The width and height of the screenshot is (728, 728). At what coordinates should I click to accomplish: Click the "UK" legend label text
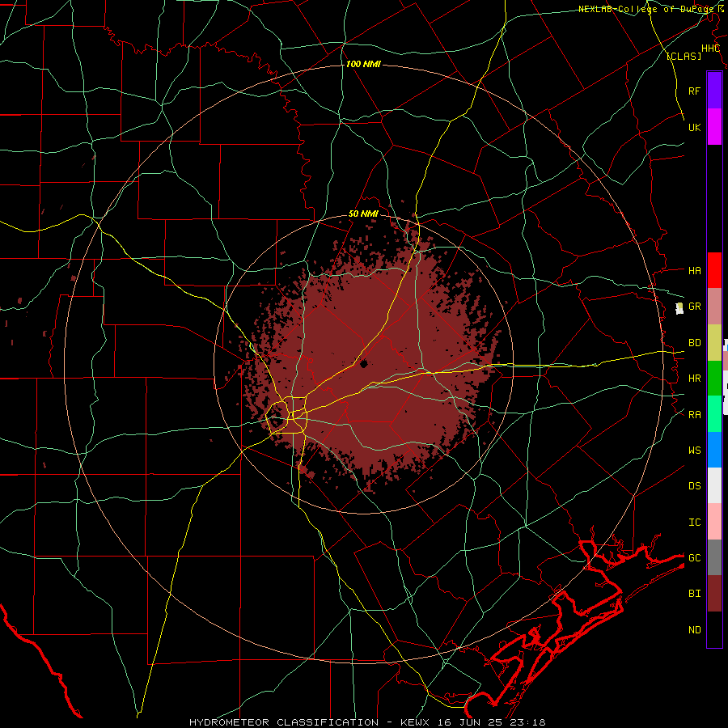pos(694,127)
